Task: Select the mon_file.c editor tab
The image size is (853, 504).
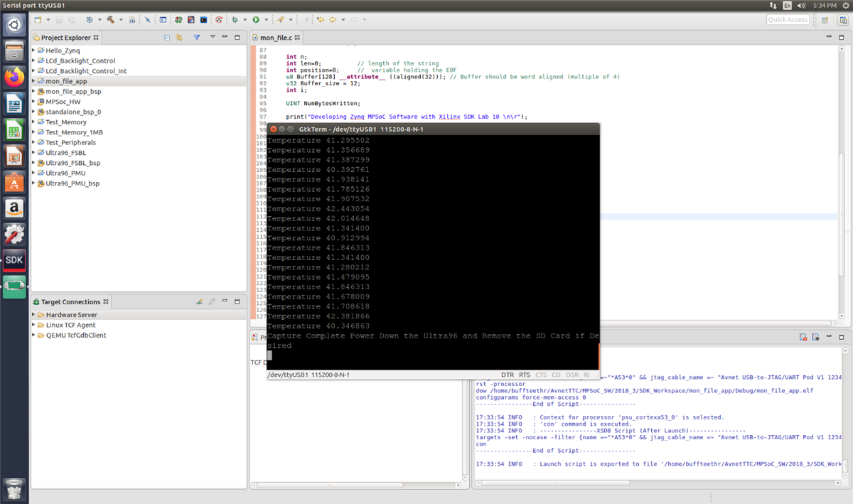Action: point(276,38)
